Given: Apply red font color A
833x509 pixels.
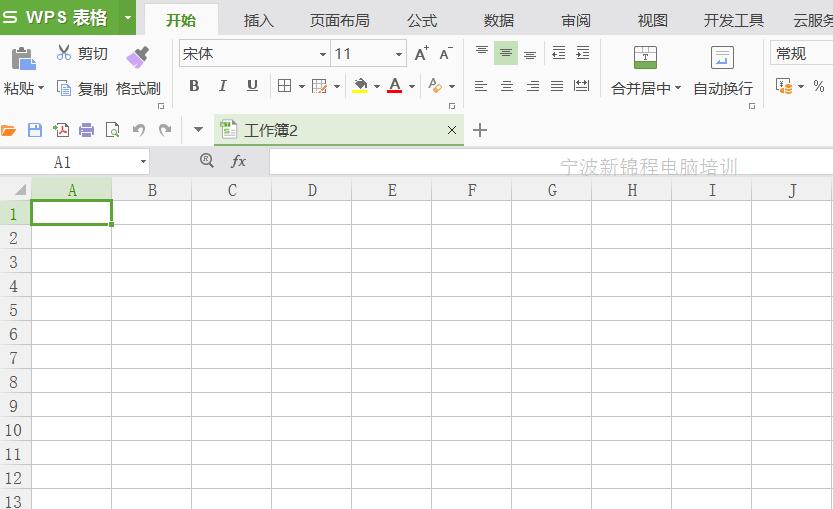Looking at the screenshot, I should click(x=395, y=86).
